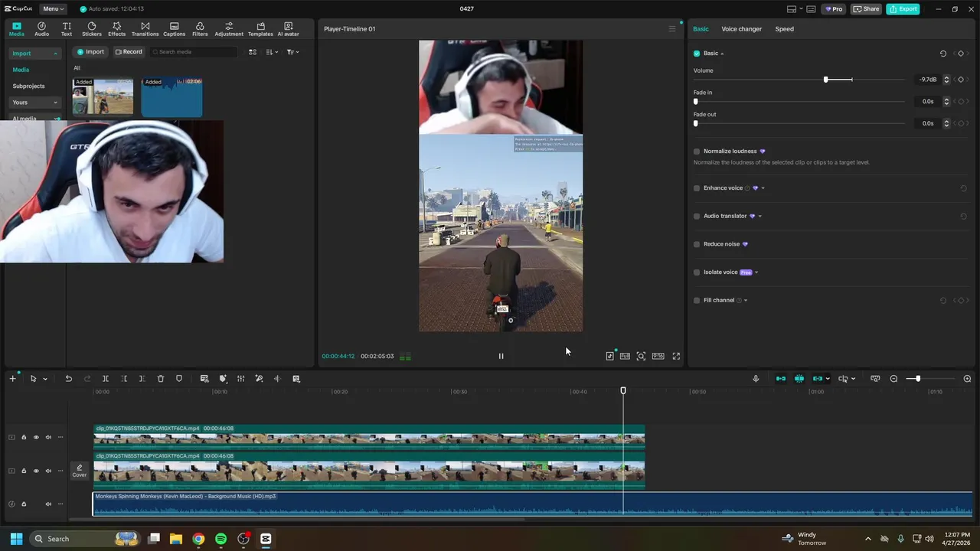
Task: Switch to the Speed tab
Action: pos(784,29)
